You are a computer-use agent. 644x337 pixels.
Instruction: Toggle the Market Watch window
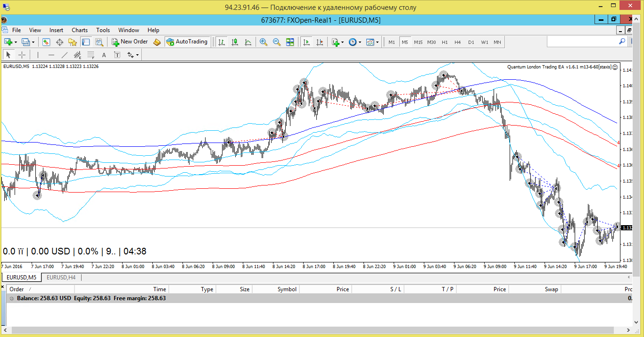(46, 42)
